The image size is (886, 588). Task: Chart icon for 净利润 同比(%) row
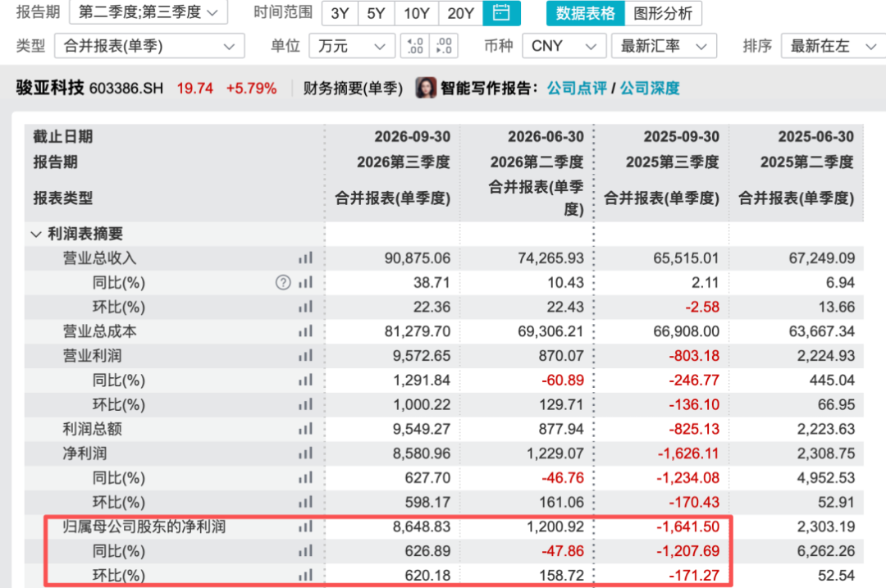(305, 478)
